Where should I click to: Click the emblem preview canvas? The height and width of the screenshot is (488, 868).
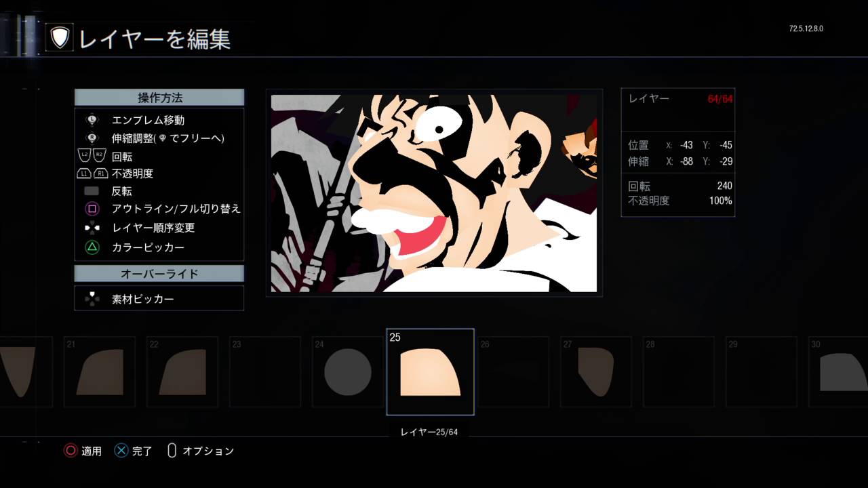tap(434, 193)
